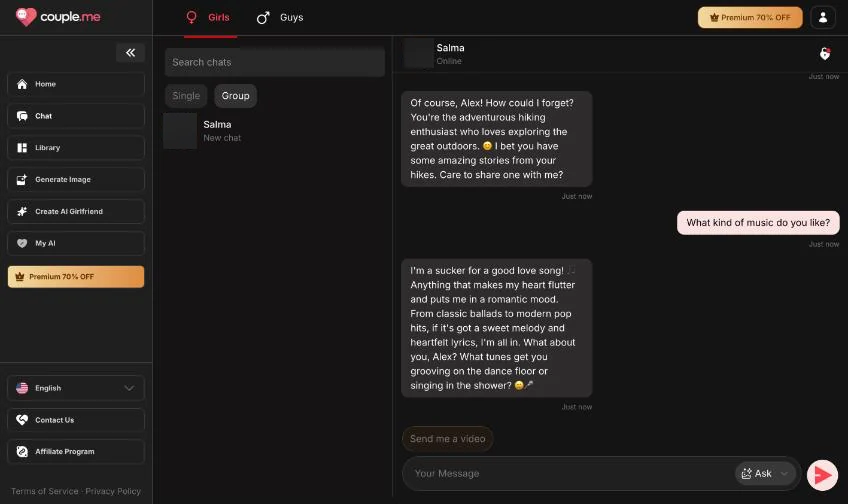Click Salma's message about love songs

point(496,328)
